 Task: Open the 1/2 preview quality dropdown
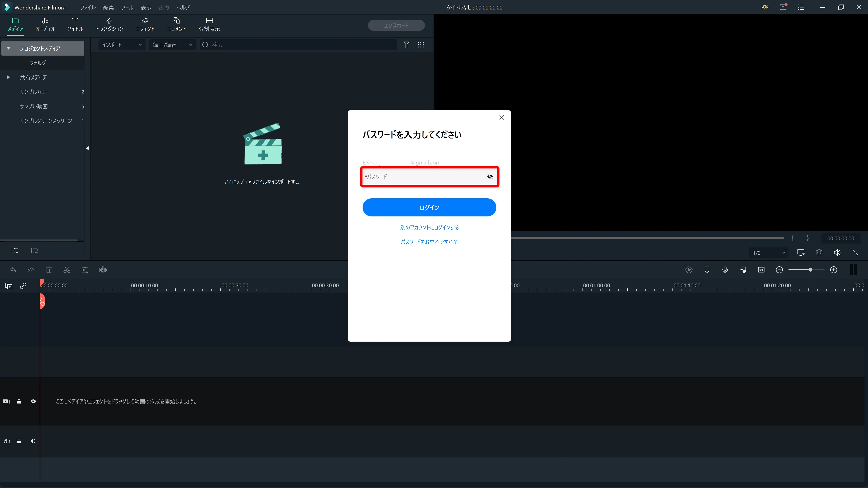(769, 253)
